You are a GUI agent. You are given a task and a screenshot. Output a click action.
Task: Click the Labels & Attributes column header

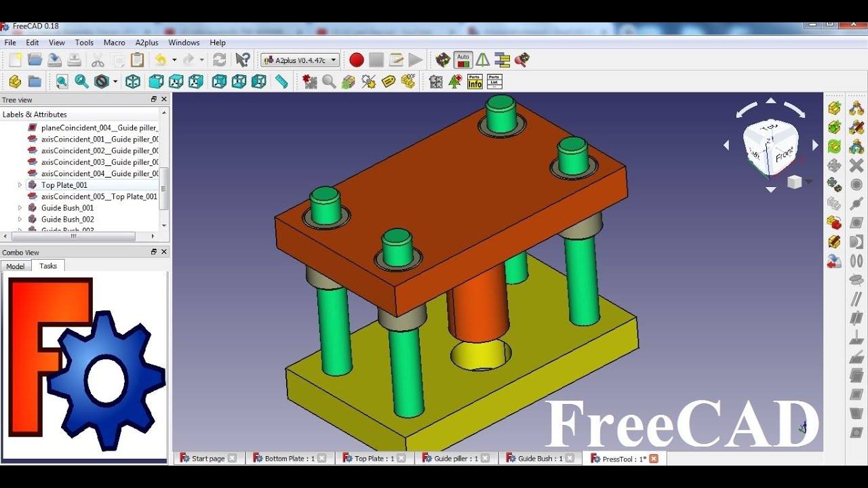click(x=80, y=115)
